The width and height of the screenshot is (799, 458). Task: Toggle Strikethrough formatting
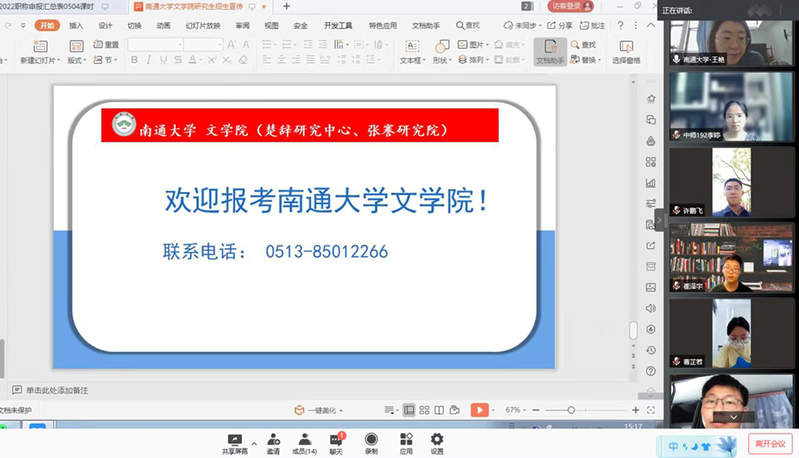(x=177, y=60)
